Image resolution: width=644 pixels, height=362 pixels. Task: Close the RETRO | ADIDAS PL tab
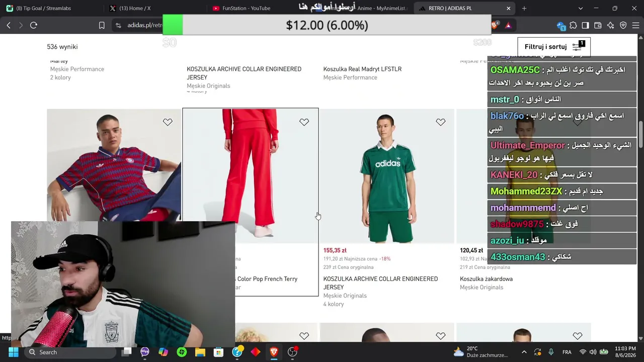tap(509, 8)
